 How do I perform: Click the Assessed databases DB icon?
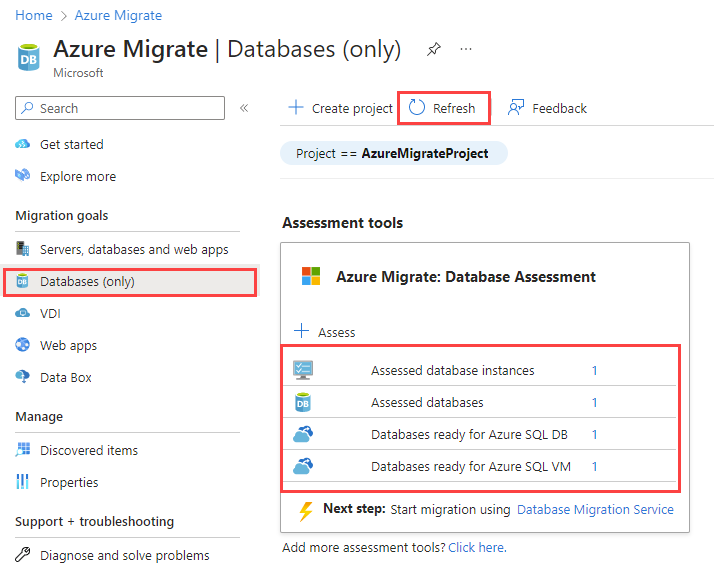pos(303,402)
